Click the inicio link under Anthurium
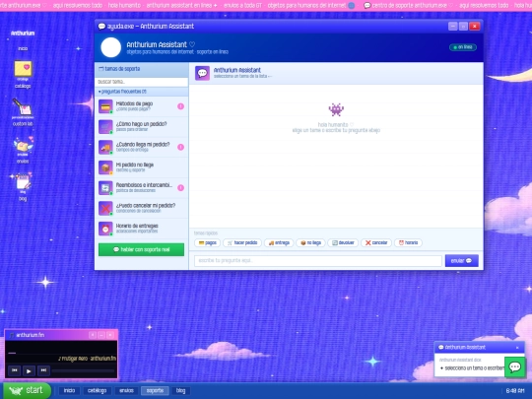This screenshot has width=532, height=399. (23, 48)
